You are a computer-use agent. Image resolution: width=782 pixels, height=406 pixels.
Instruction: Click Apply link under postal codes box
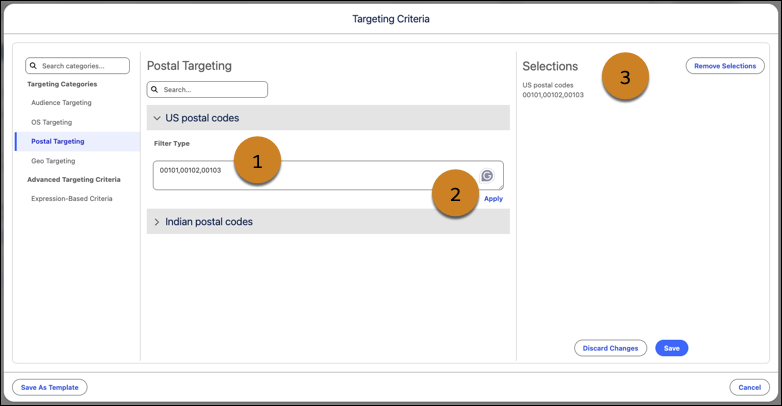(493, 199)
